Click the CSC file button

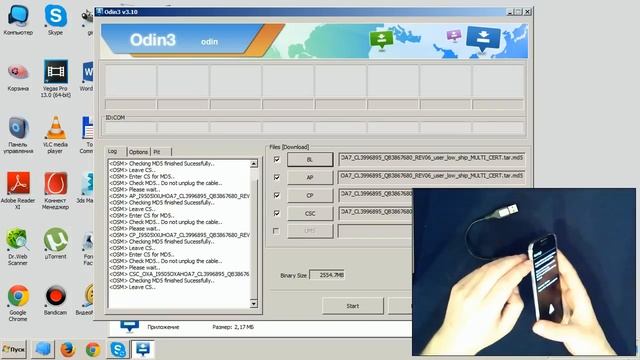click(310, 213)
